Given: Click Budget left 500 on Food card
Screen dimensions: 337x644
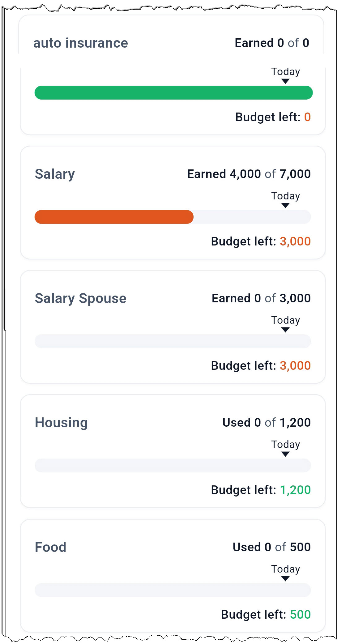Looking at the screenshot, I should click(x=266, y=615).
